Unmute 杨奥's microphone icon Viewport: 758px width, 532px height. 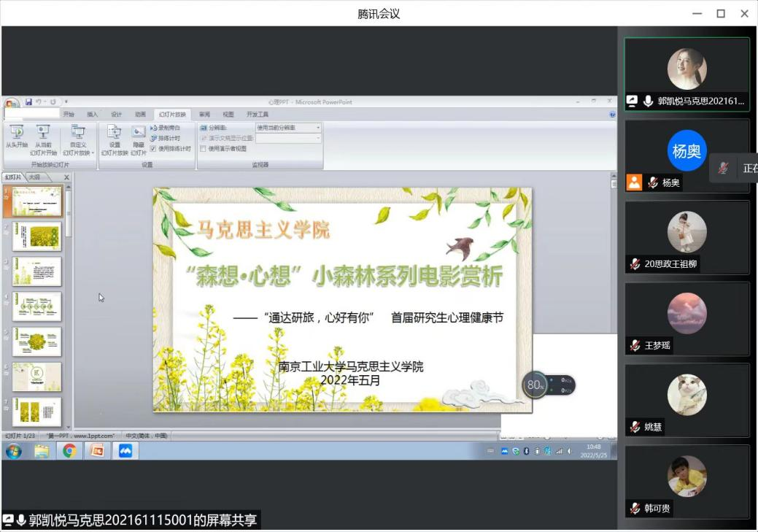[653, 183]
